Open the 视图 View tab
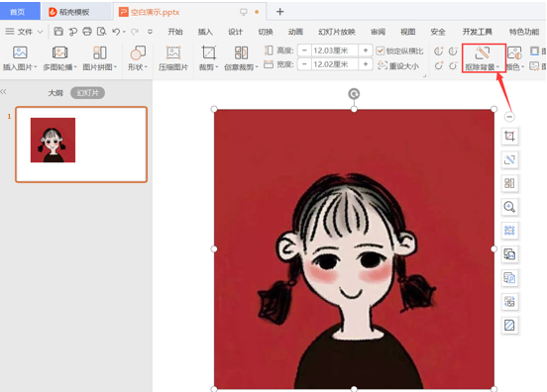This screenshot has width=547, height=392. click(408, 32)
